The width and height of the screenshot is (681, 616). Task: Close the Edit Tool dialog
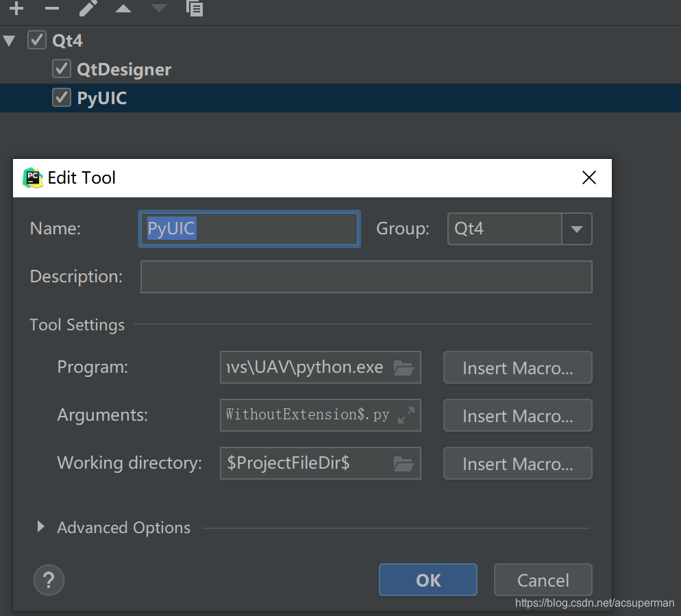[x=589, y=177]
